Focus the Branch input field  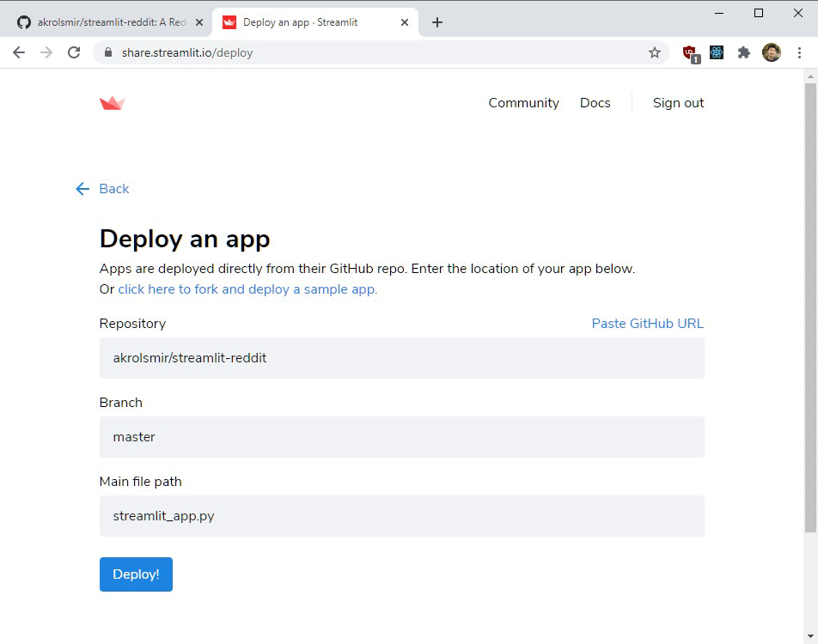click(402, 437)
